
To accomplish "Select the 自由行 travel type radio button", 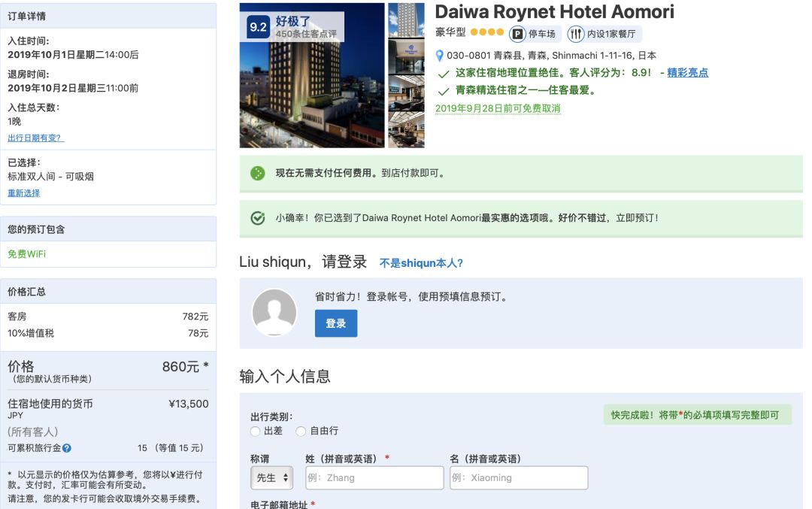I will click(301, 431).
